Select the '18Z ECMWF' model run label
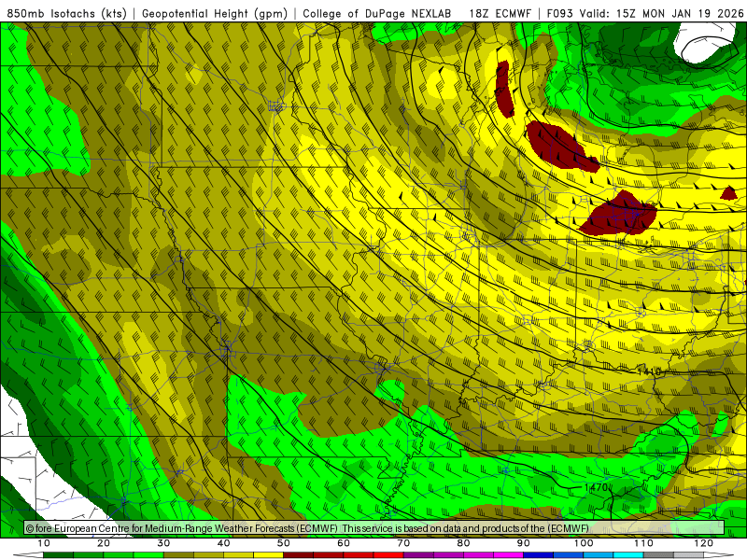The height and width of the screenshot is (560, 747). coord(500,14)
